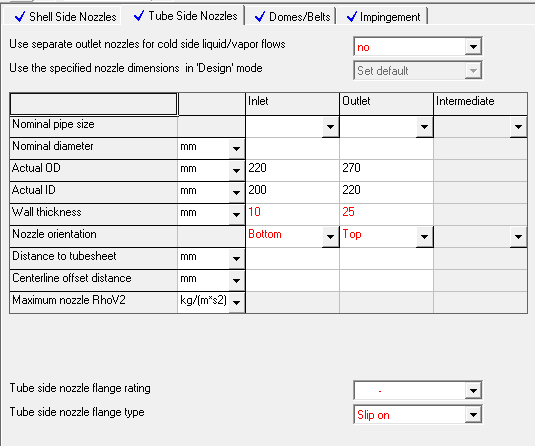Image resolution: width=535 pixels, height=446 pixels.
Task: Expand Inlet nominal pipe size dropdown
Action: click(x=330, y=127)
